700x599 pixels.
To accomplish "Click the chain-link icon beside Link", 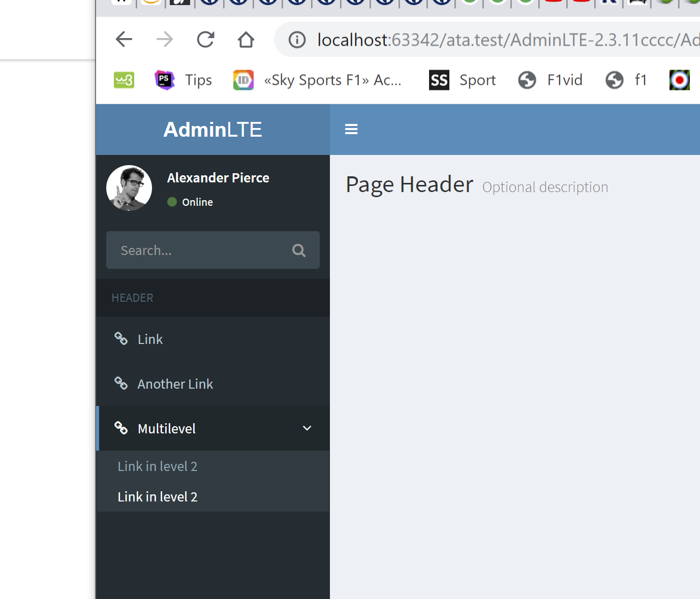I will pos(121,338).
